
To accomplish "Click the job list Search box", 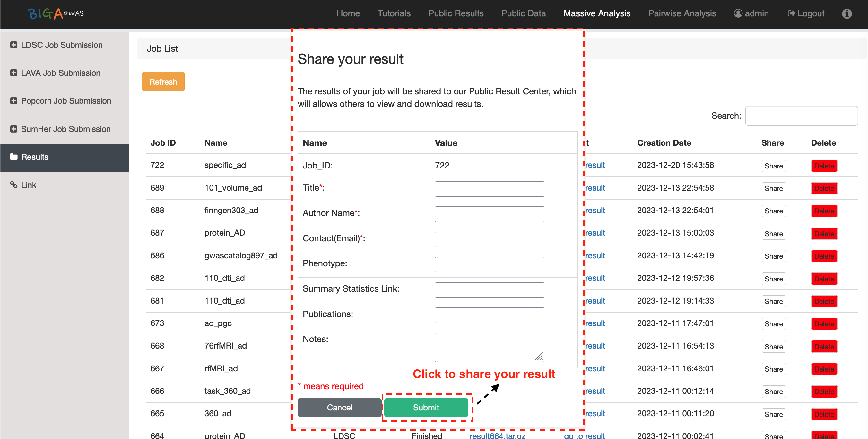I will 801,116.
